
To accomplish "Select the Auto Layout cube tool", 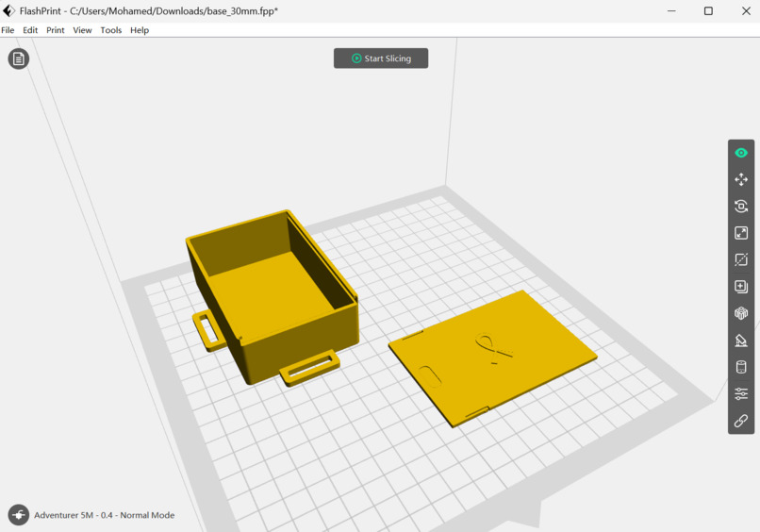I will click(740, 313).
